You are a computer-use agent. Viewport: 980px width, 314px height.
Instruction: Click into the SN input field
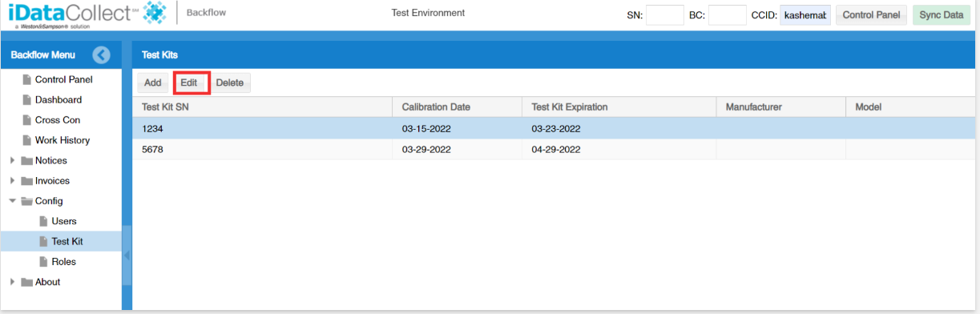click(665, 14)
